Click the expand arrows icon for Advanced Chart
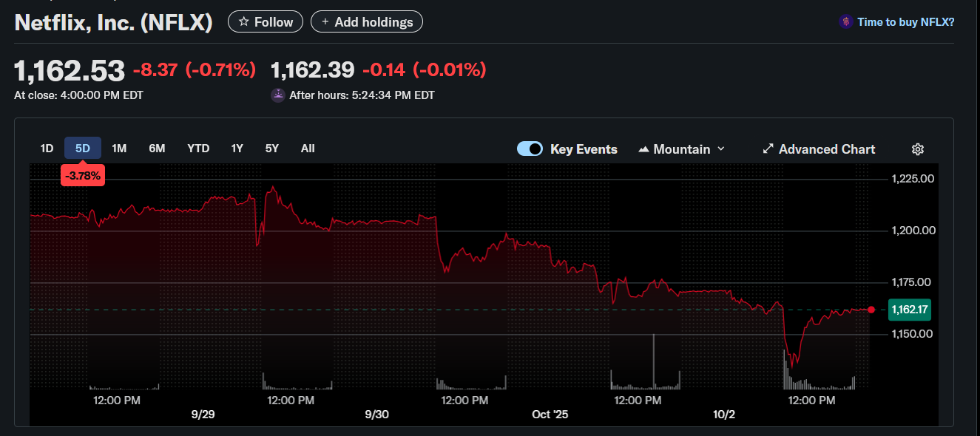Screen dimensions: 980x436 click(x=768, y=149)
